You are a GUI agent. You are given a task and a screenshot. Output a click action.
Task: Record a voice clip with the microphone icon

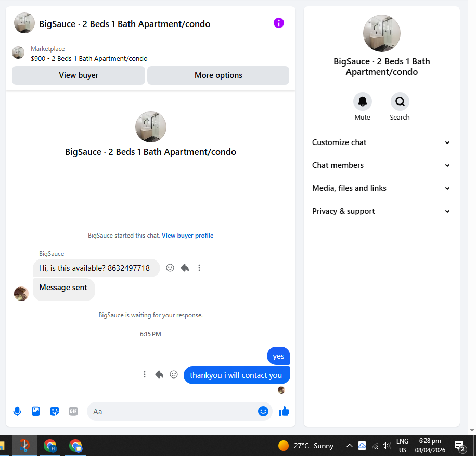click(17, 411)
